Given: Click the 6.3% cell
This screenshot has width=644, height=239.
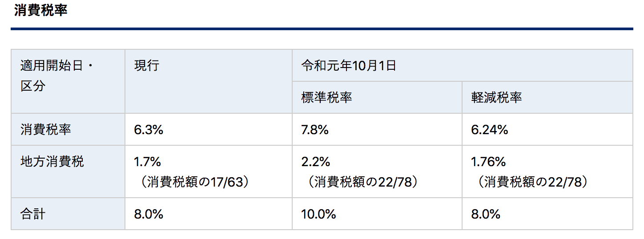Looking at the screenshot, I should [x=149, y=129].
